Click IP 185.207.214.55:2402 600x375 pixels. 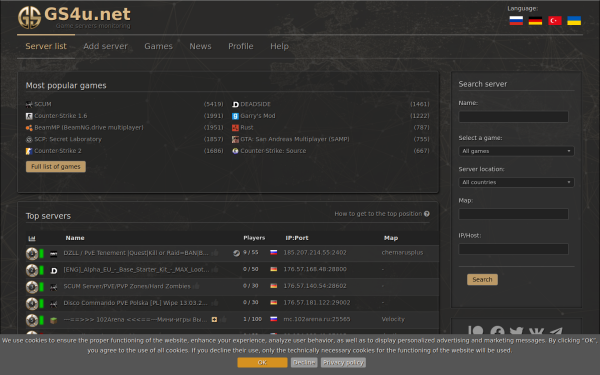315,253
